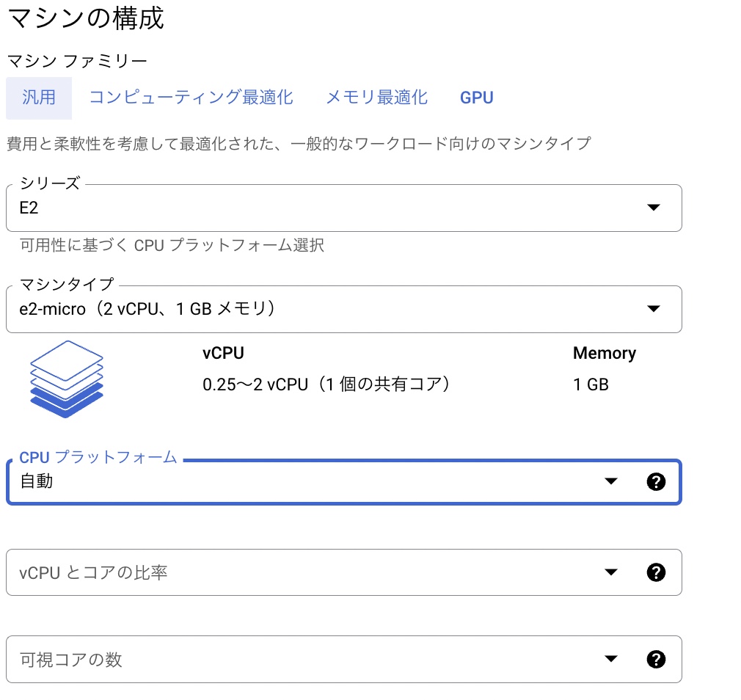The width and height of the screenshot is (741, 700).
Task: Switch to the メモリ最適化 tab
Action: (x=376, y=97)
